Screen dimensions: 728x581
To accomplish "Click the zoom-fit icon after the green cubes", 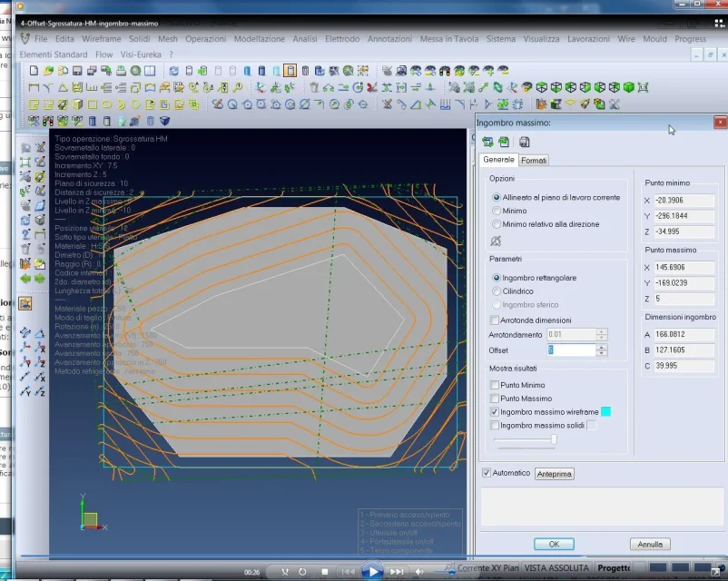I will tap(643, 87).
